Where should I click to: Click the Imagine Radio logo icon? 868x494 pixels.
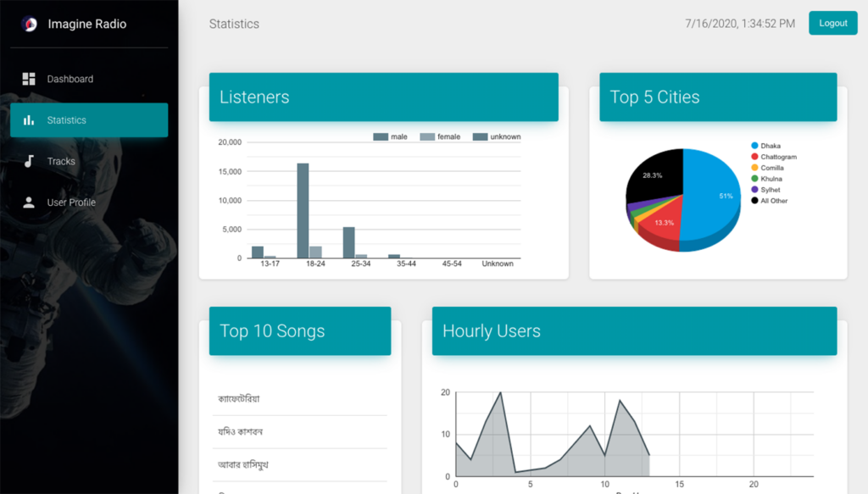point(29,25)
